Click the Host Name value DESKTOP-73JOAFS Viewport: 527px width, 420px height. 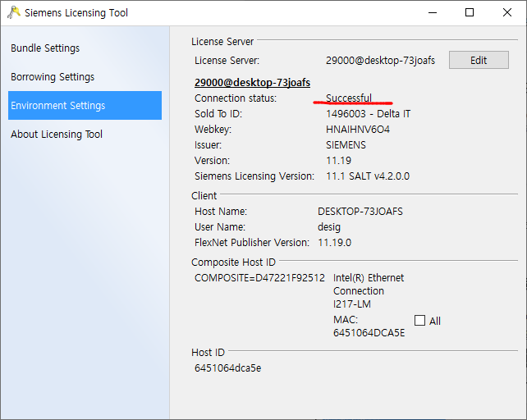pyautogui.click(x=360, y=212)
